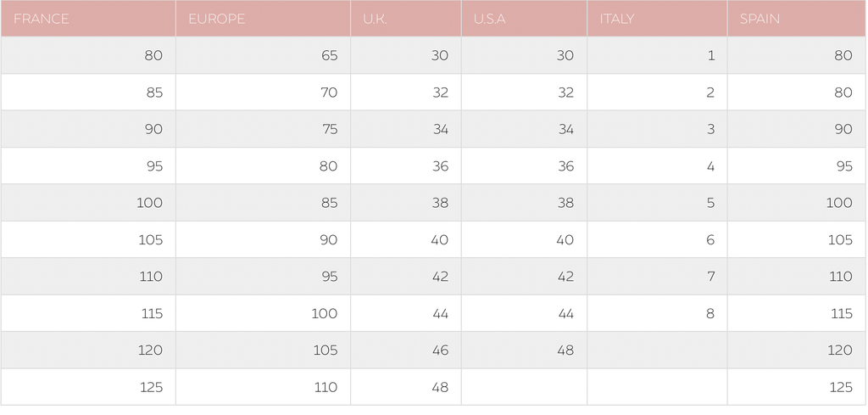The height and width of the screenshot is (415, 868).
Task: Click the Spain size 125 cell
Action: (x=840, y=387)
